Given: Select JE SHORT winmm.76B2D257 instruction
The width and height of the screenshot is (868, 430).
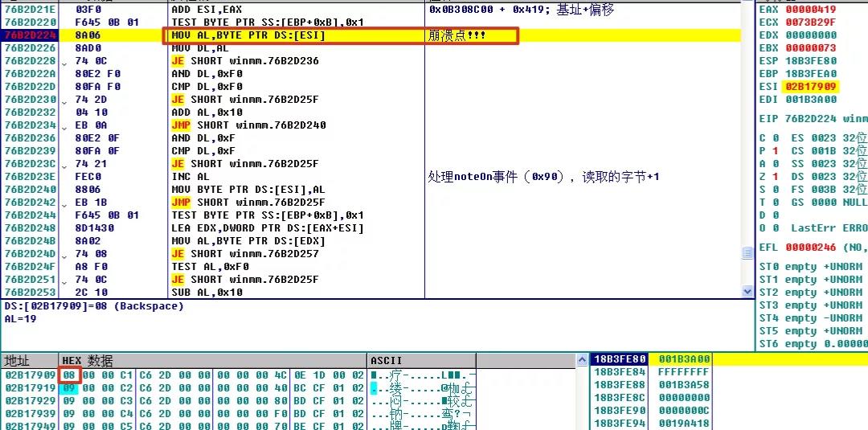Looking at the screenshot, I should click(245, 253).
